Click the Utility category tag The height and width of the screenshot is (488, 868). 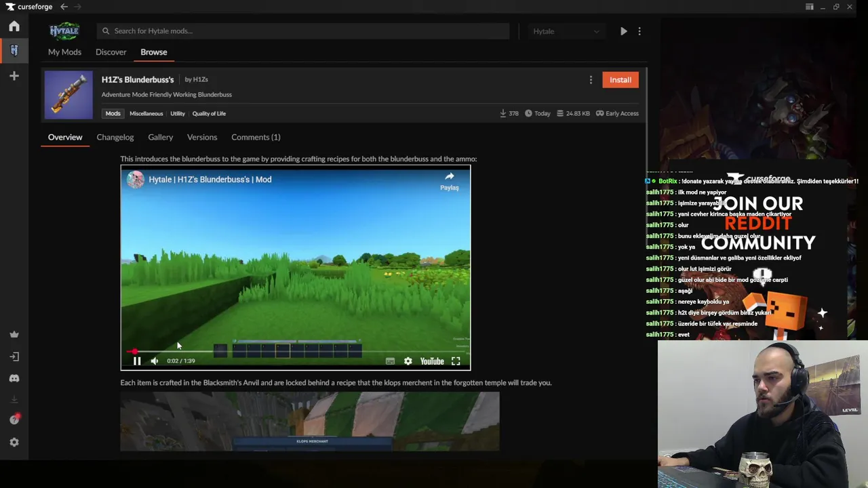[178, 113]
